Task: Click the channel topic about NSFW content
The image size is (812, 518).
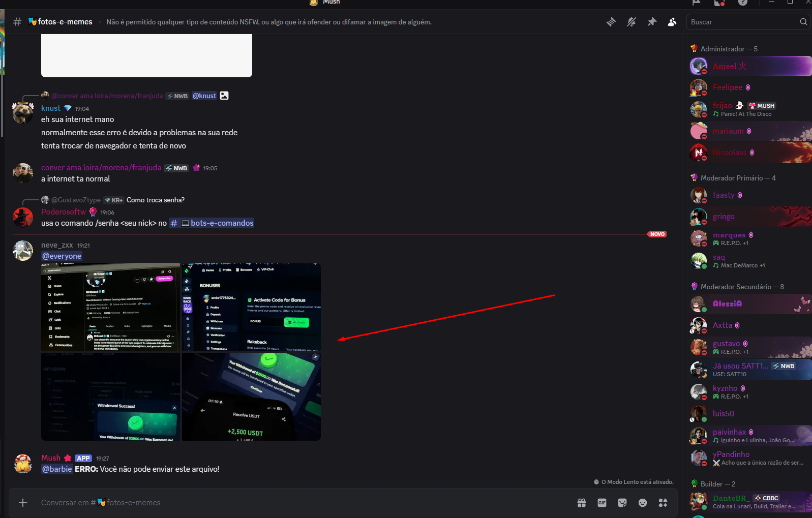Action: pyautogui.click(x=269, y=22)
